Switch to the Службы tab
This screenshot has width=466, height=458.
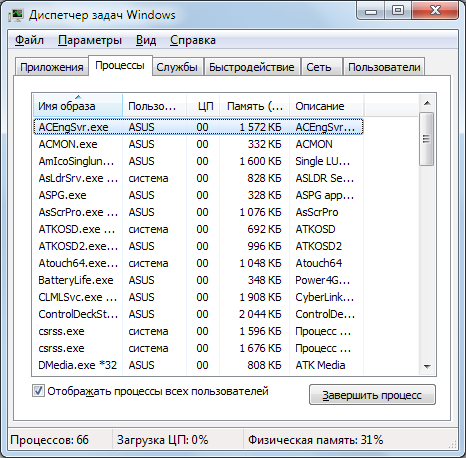177,67
